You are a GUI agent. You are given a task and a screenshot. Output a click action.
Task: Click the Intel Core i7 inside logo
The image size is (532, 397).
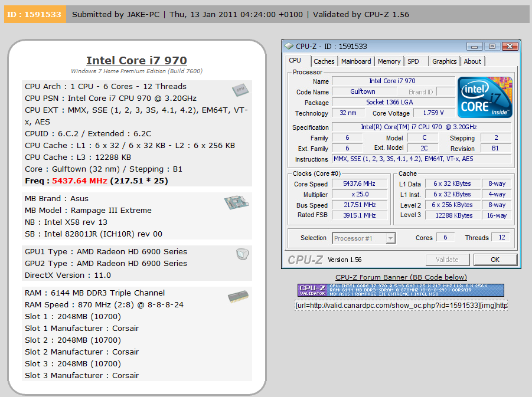point(485,97)
